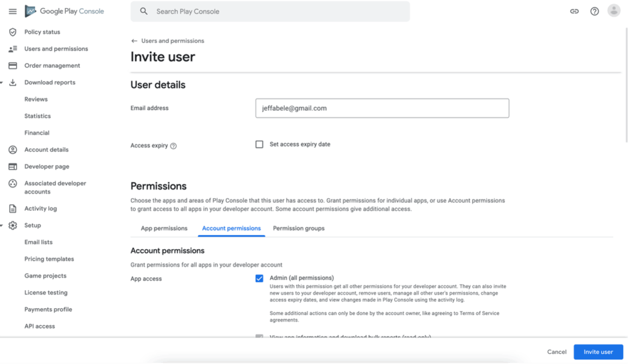The height and width of the screenshot is (364, 630).
Task: Go back to Users and permissions
Action: click(x=134, y=41)
